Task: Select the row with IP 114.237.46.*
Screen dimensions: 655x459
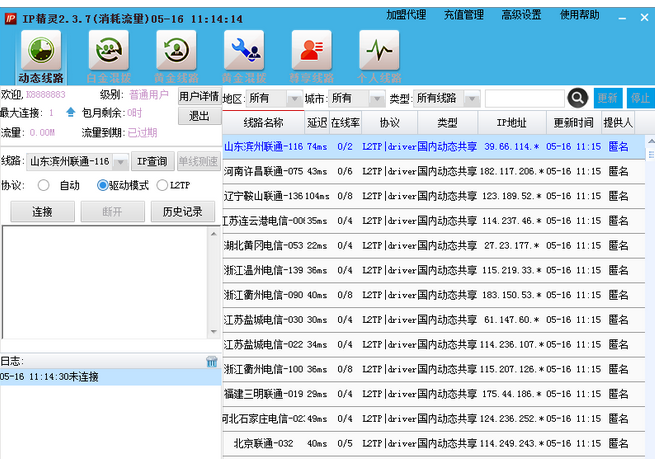Action: click(434, 221)
